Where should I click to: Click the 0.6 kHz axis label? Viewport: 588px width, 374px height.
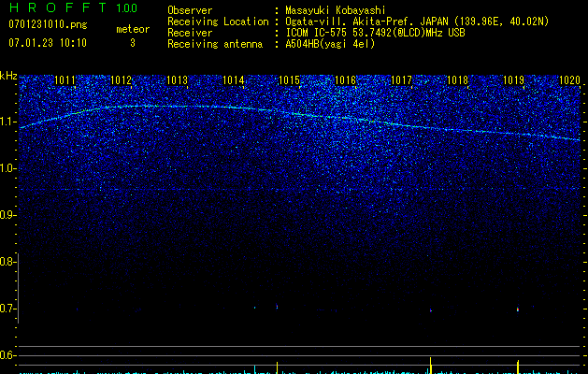pos(8,355)
